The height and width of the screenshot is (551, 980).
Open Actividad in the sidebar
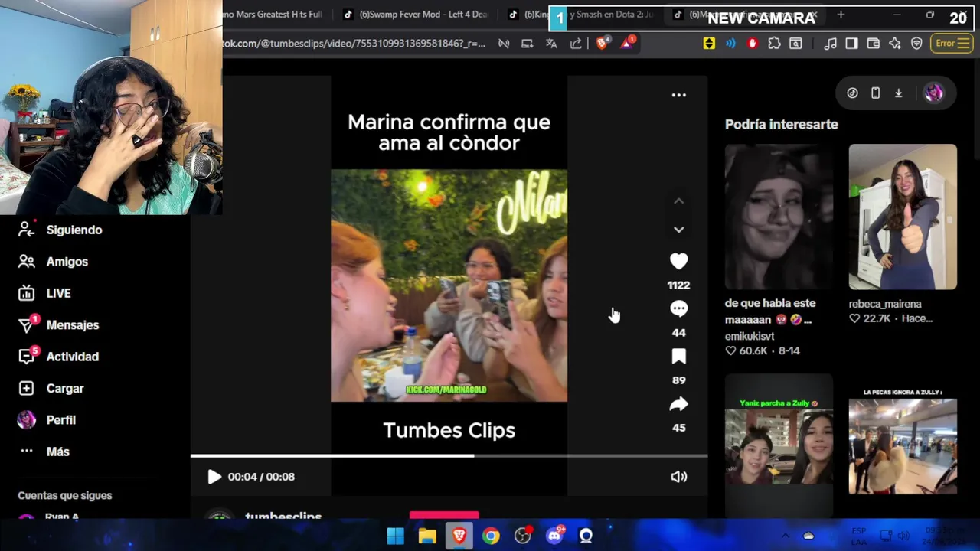[x=72, y=357]
